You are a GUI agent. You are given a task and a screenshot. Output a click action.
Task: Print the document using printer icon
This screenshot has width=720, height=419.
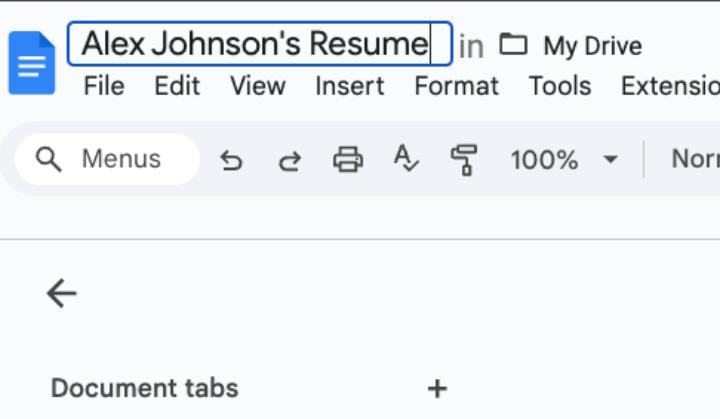pyautogui.click(x=348, y=159)
